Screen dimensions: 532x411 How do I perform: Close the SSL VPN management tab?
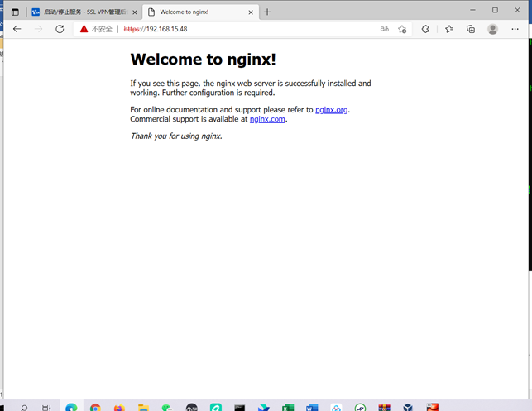point(135,12)
